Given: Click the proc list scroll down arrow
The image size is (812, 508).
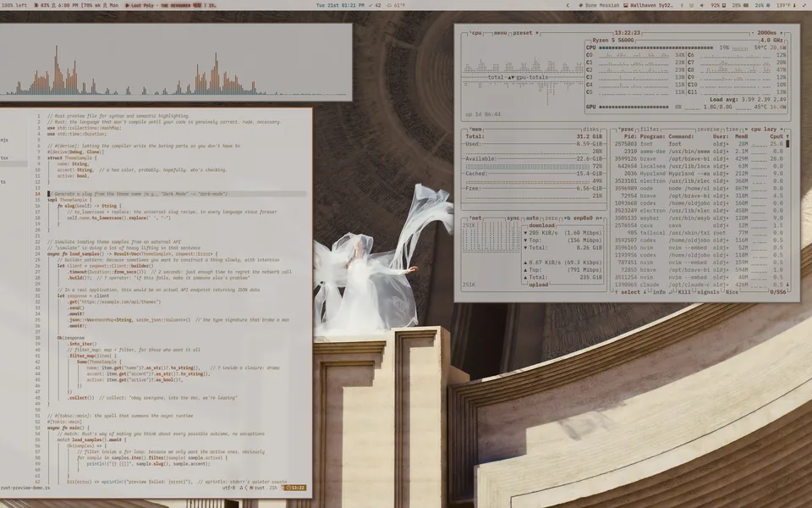Looking at the screenshot, I should (x=787, y=284).
